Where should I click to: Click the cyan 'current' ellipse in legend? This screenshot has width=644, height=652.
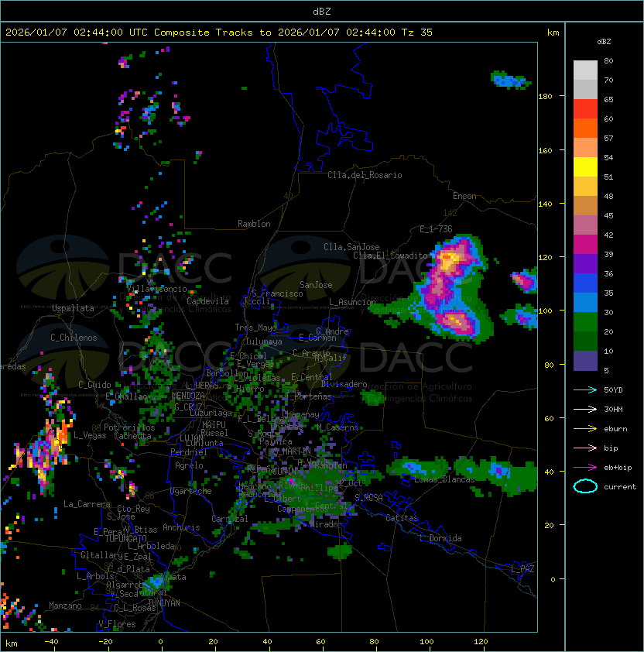coord(585,486)
